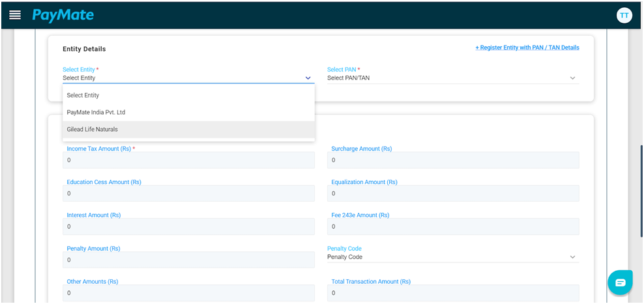Click the PayMate logo

(63, 16)
